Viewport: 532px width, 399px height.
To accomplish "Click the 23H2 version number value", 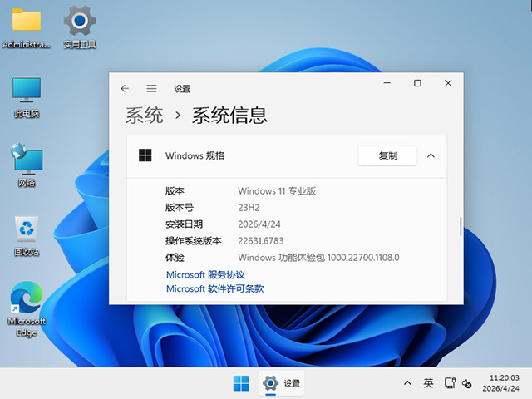I will pos(249,208).
